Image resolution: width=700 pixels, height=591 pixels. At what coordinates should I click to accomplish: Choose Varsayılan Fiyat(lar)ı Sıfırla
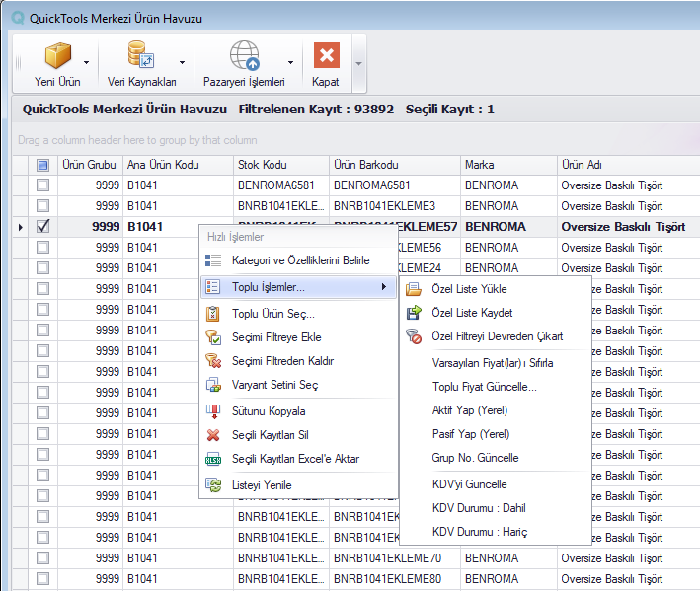click(x=493, y=363)
